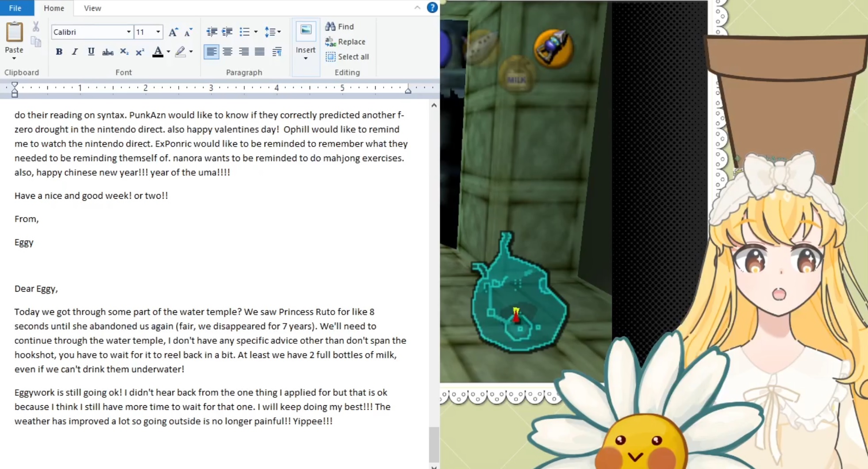Toggle subscript formatting
The image size is (868, 469).
coord(124,52)
